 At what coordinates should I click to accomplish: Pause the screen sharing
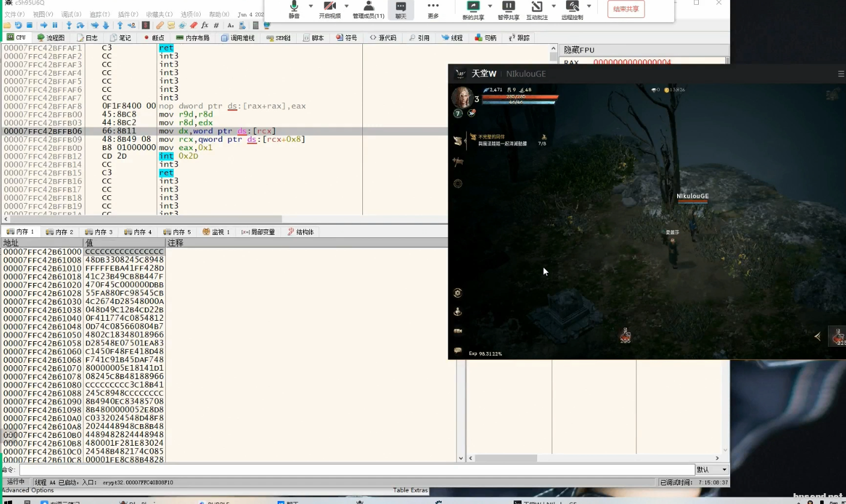508,8
